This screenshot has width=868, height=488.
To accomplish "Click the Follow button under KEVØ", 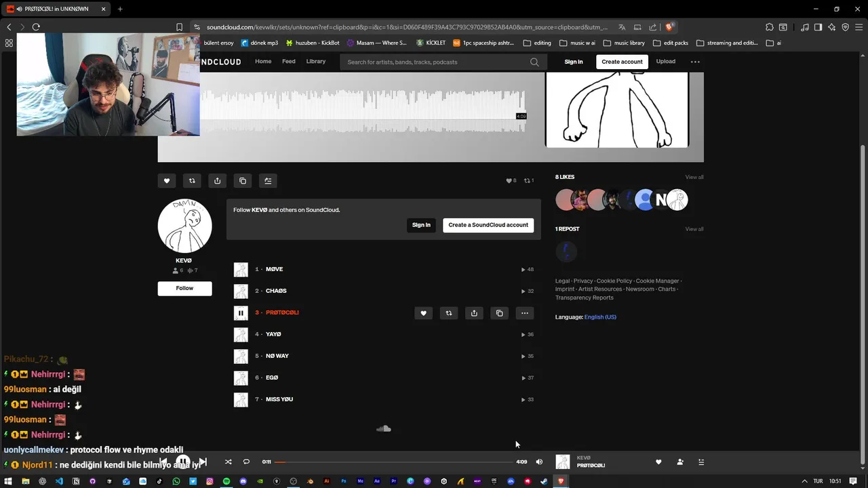I will (184, 288).
